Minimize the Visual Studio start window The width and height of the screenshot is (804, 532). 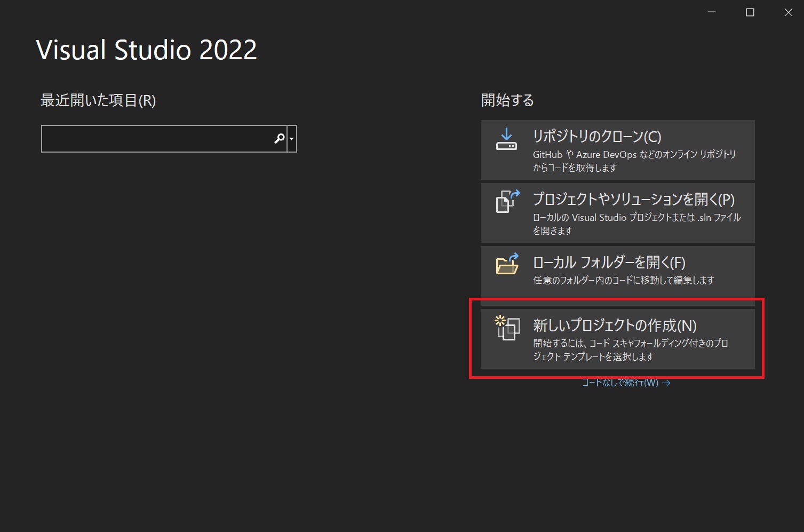(x=712, y=12)
